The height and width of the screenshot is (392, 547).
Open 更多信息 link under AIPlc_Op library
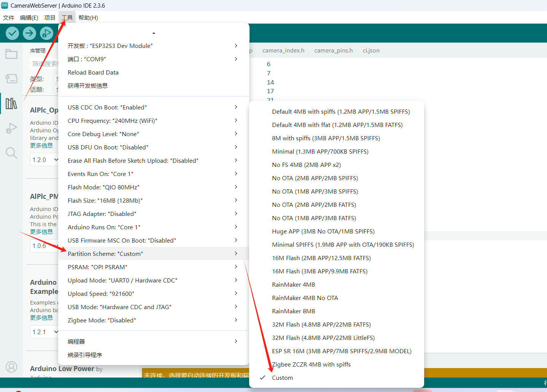coord(41,146)
